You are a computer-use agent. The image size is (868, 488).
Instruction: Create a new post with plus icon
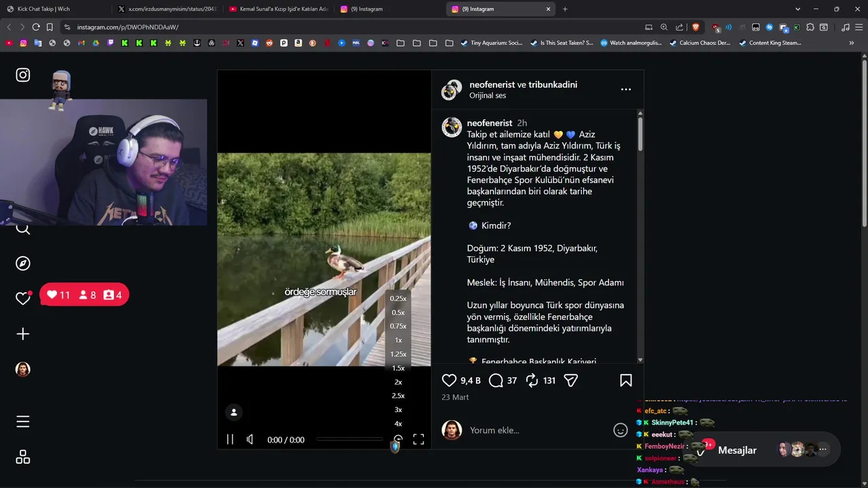(23, 334)
